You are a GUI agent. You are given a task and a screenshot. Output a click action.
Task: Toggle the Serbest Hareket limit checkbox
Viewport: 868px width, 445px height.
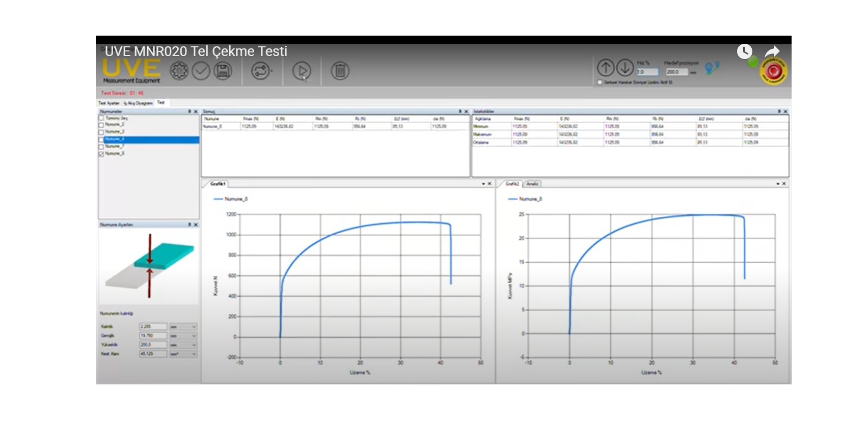(600, 82)
